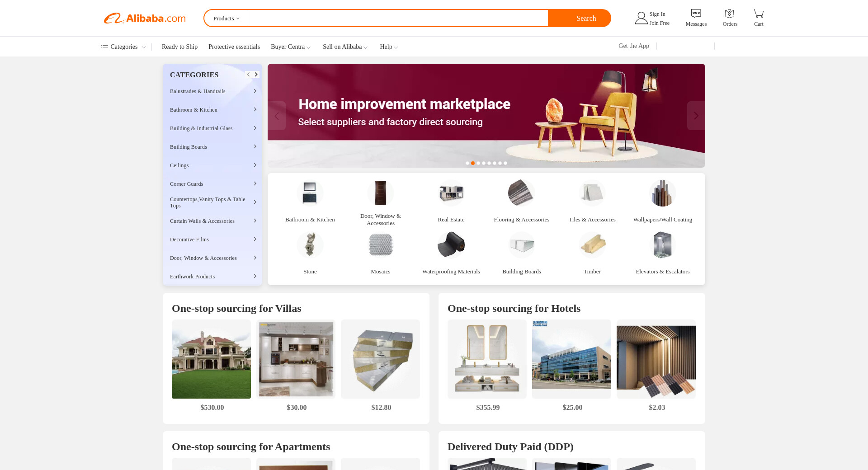Go to next banner slide arrow
868x470 pixels.
point(696,116)
